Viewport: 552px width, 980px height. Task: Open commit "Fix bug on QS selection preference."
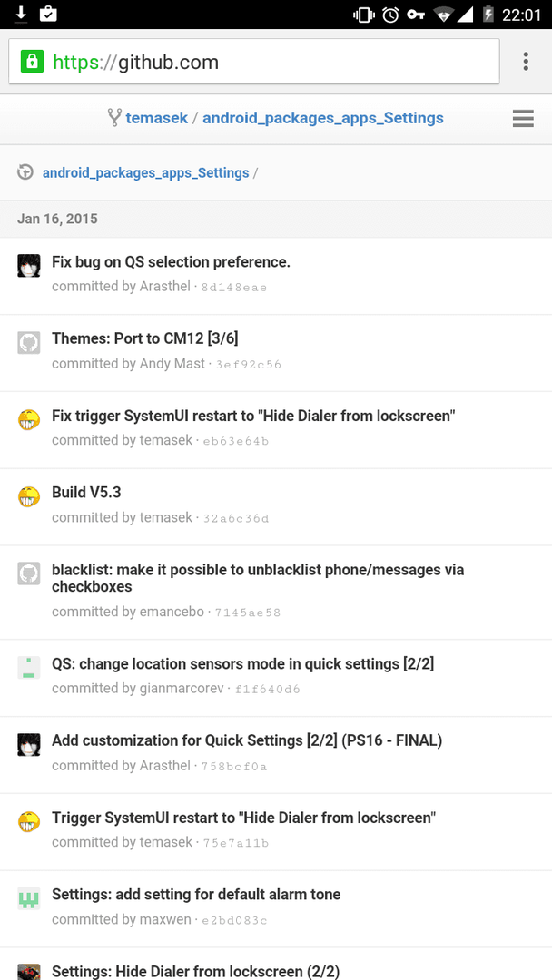click(x=172, y=262)
